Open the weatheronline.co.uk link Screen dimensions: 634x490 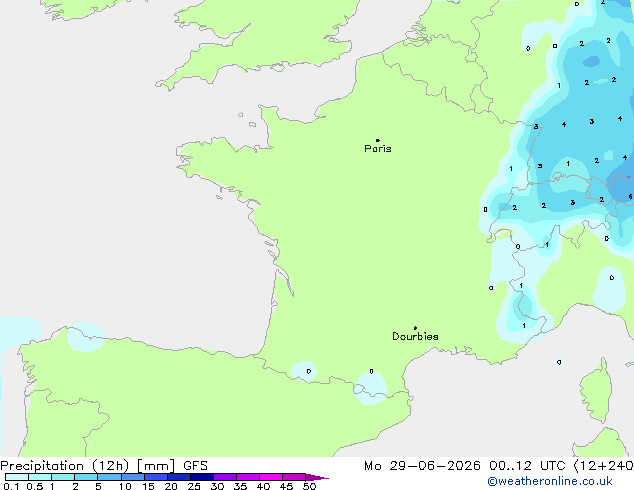(550, 481)
